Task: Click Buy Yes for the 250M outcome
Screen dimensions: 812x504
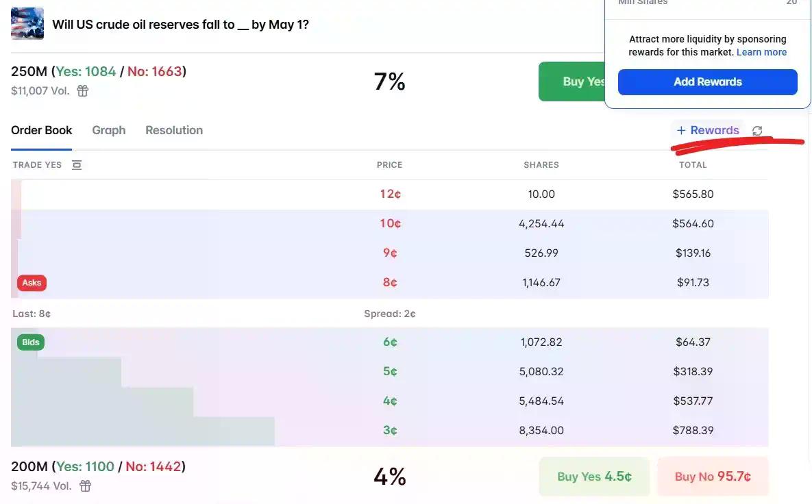Action: tap(580, 81)
